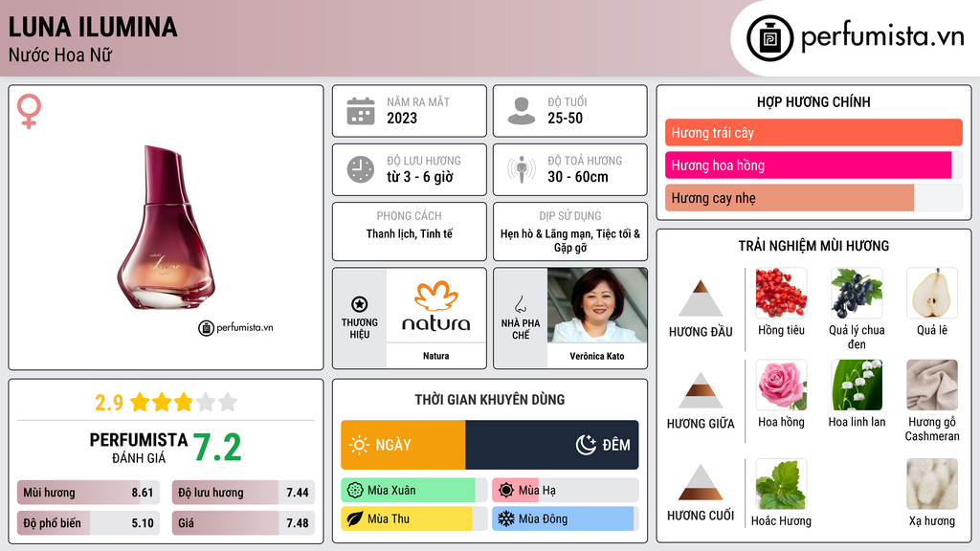Open the Hoa linh lan note image
The image size is (980, 551).
click(857, 385)
